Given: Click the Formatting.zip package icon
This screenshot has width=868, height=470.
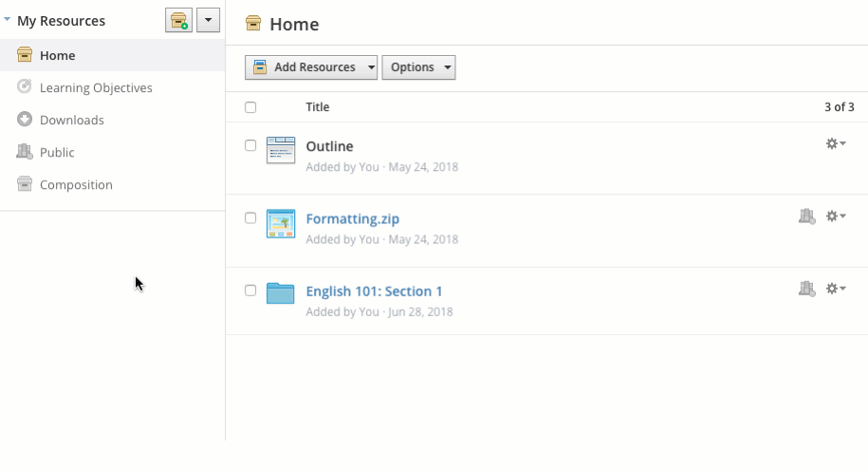Looking at the screenshot, I should tap(281, 223).
